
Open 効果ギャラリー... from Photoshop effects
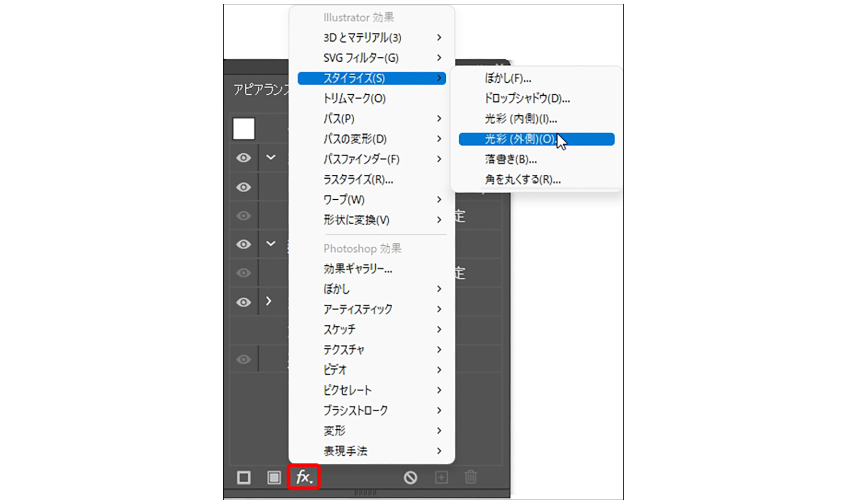[x=358, y=269]
